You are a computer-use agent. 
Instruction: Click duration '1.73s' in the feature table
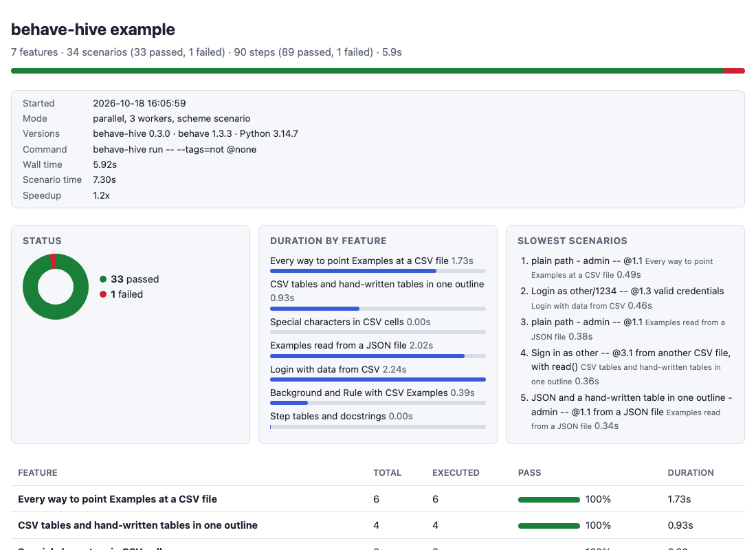click(x=679, y=499)
